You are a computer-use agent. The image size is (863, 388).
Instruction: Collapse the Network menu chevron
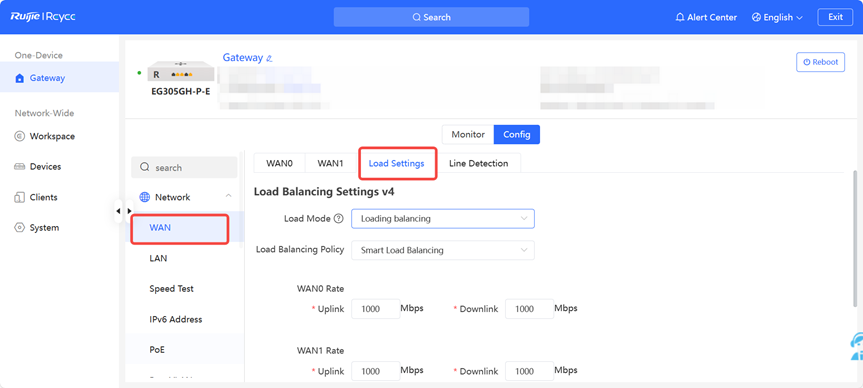pos(228,196)
